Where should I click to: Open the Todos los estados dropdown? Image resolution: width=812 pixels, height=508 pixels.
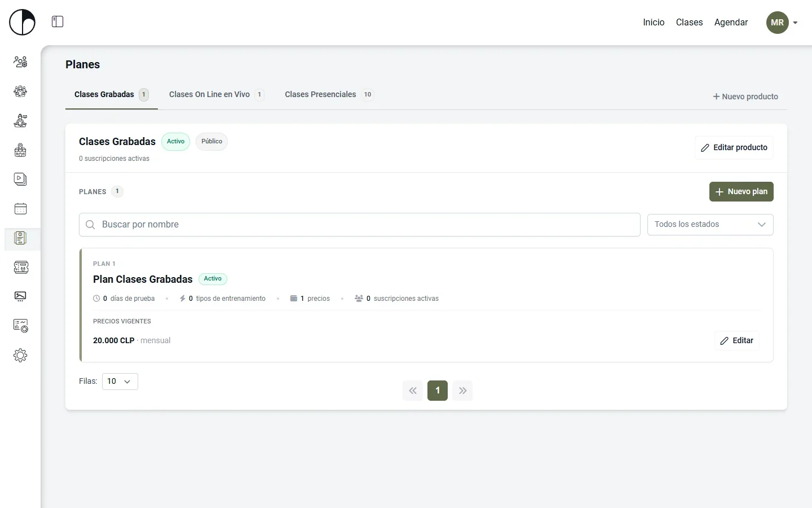click(710, 225)
